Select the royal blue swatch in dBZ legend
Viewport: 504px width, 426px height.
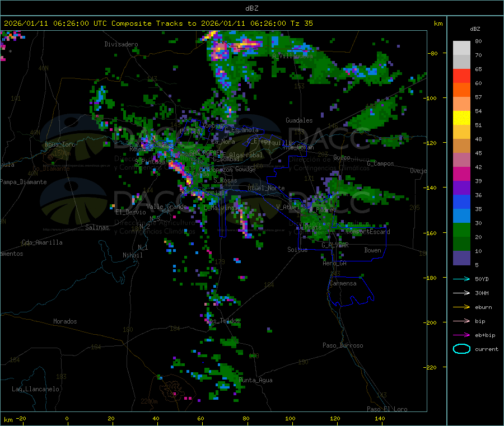point(461,202)
